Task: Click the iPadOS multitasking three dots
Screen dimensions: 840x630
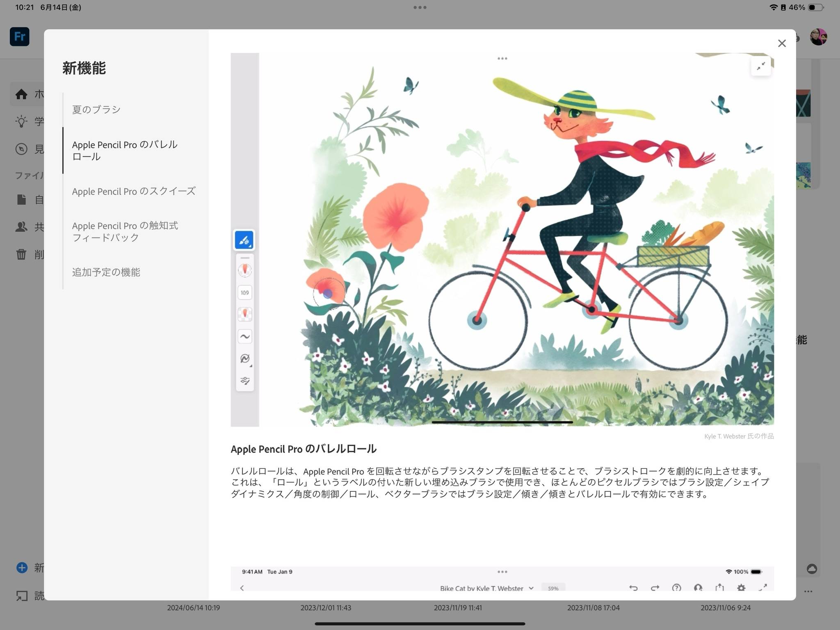Action: (x=420, y=7)
